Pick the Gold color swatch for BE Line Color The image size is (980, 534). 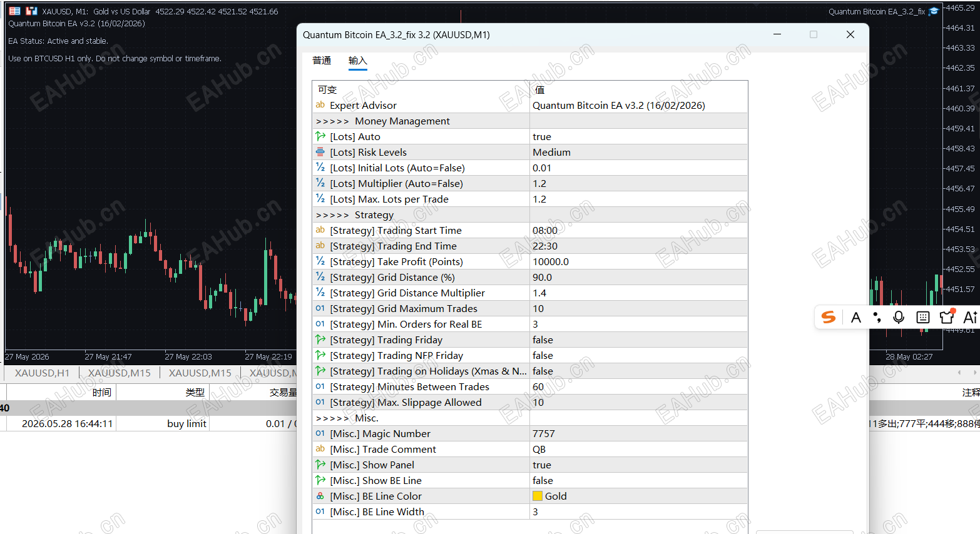tap(538, 496)
